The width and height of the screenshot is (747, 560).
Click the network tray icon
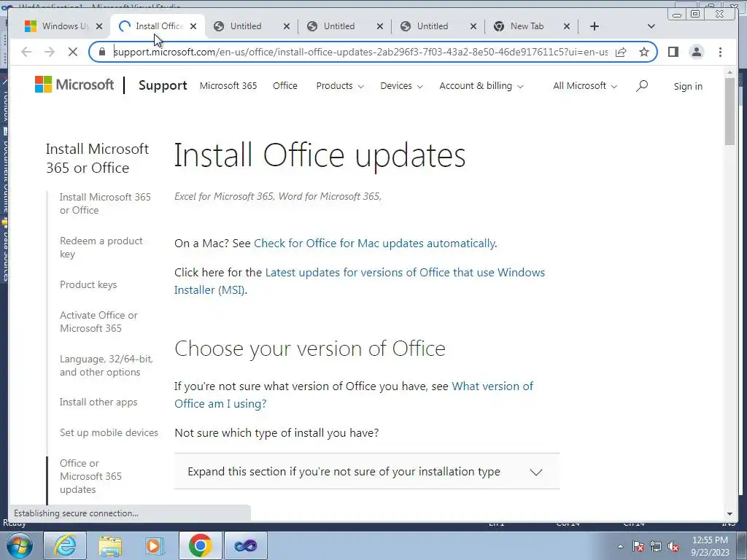coord(656,546)
